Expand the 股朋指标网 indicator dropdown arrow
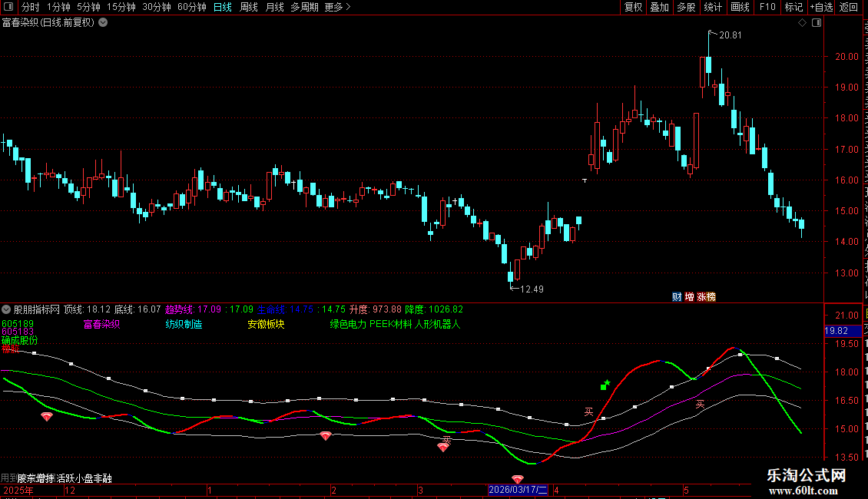 point(6,309)
